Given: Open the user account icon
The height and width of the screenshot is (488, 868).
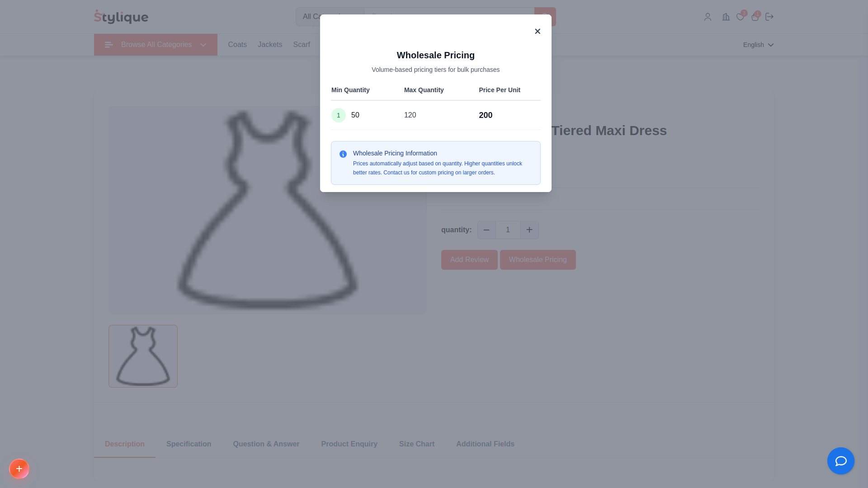Looking at the screenshot, I should tap(708, 17).
